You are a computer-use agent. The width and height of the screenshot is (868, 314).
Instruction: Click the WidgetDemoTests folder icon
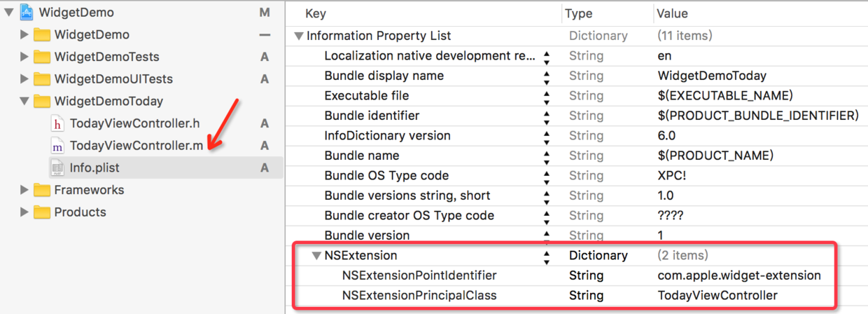pos(42,57)
